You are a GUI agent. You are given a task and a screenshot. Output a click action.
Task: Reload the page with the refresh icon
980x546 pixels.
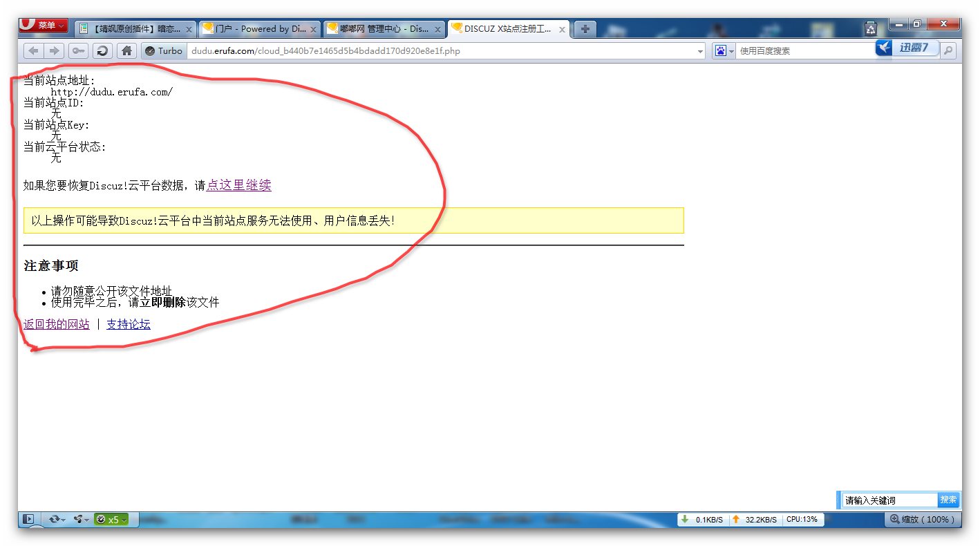[102, 50]
